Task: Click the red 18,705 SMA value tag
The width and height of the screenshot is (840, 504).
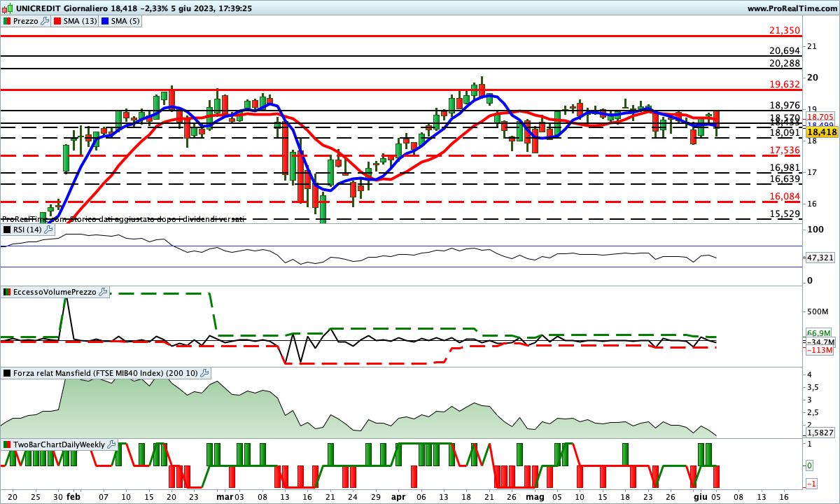Action: (820, 117)
